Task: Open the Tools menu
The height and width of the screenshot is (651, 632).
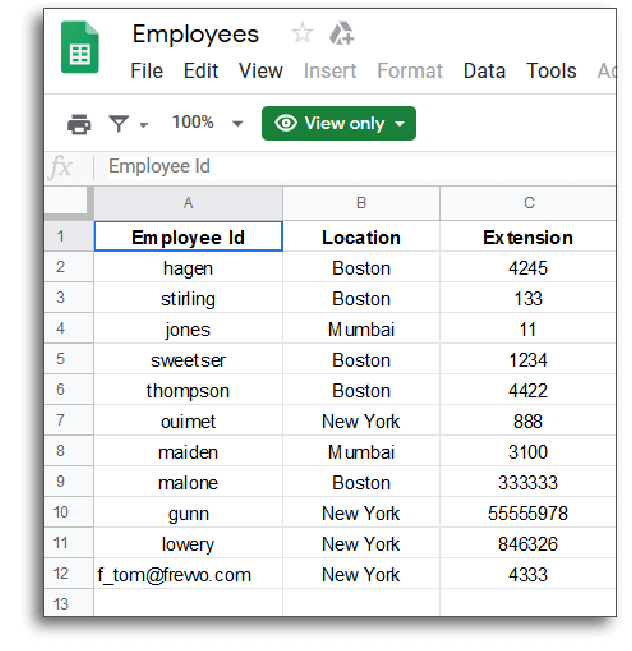Action: (x=551, y=71)
